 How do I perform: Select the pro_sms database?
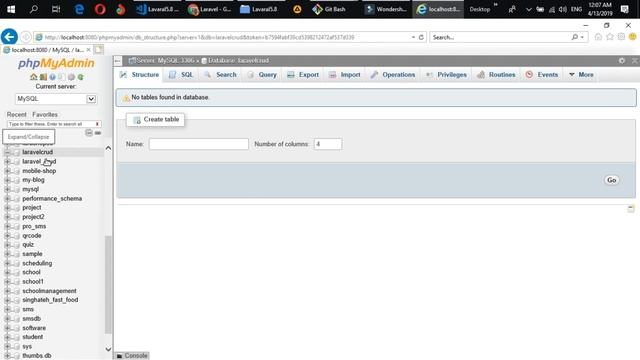[x=34, y=227]
